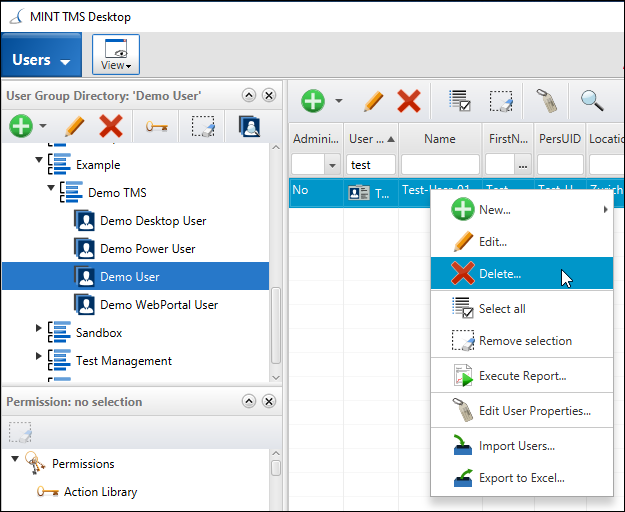Choose Edit User Properties... from context menu
The image size is (625, 512).
tap(522, 410)
